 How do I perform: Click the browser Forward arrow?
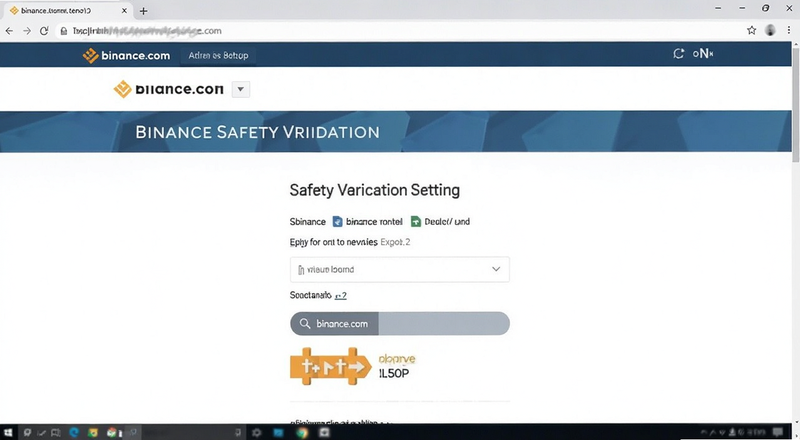coord(27,31)
